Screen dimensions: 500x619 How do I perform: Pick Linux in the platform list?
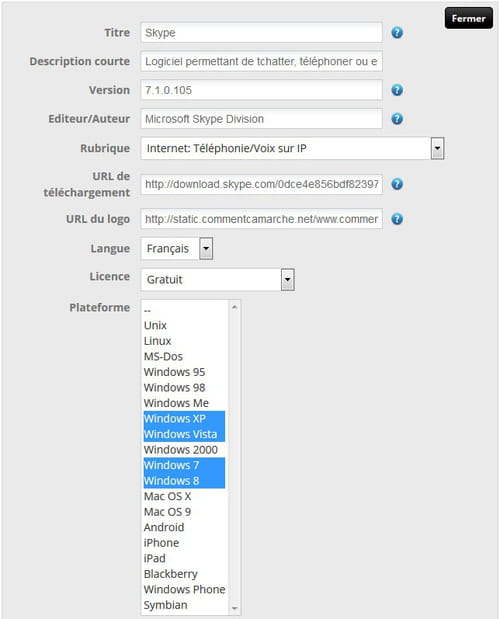coord(184,341)
